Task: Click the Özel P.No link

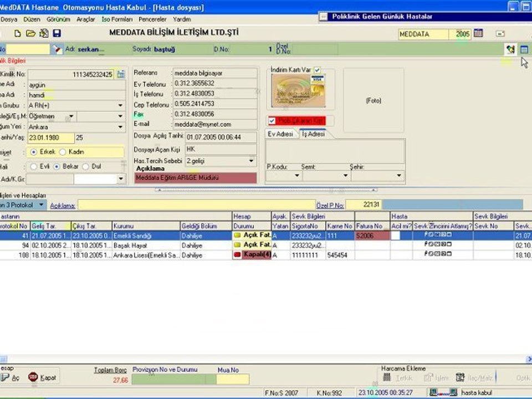Action: coord(330,205)
